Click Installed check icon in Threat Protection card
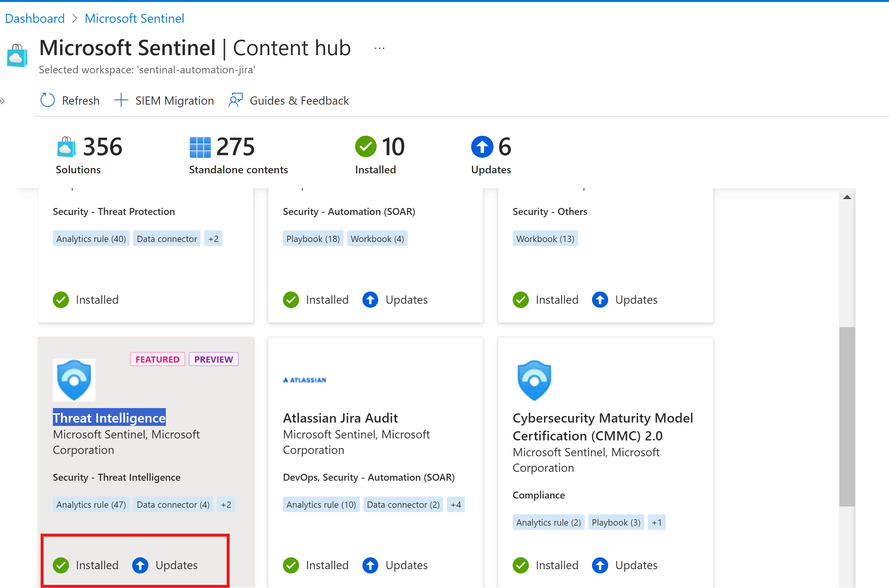Screen dimensions: 889x588 61,300
